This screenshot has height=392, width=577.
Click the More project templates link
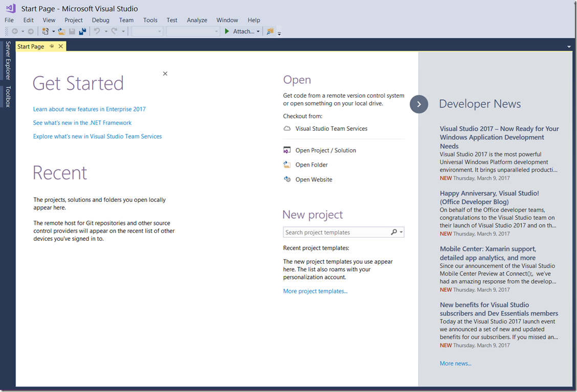(315, 291)
